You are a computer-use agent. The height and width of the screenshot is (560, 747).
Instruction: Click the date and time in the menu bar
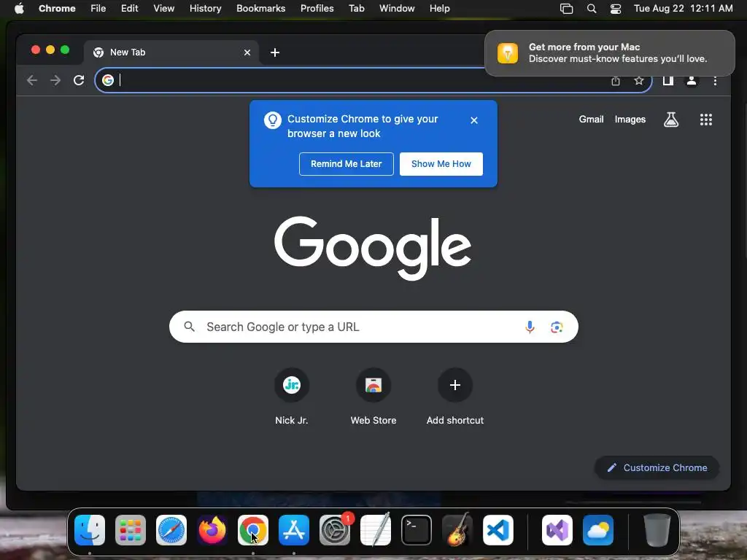(x=683, y=9)
